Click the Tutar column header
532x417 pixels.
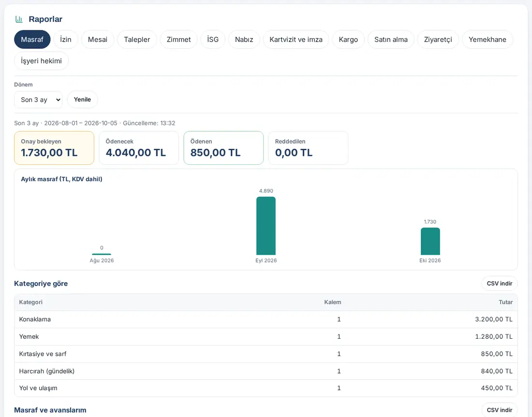(505, 302)
